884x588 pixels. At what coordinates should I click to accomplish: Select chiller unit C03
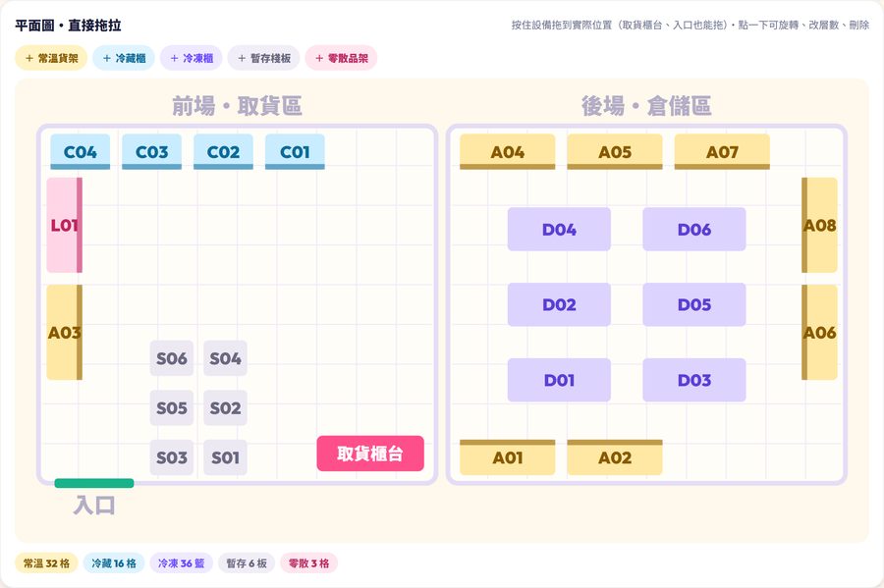coord(151,151)
